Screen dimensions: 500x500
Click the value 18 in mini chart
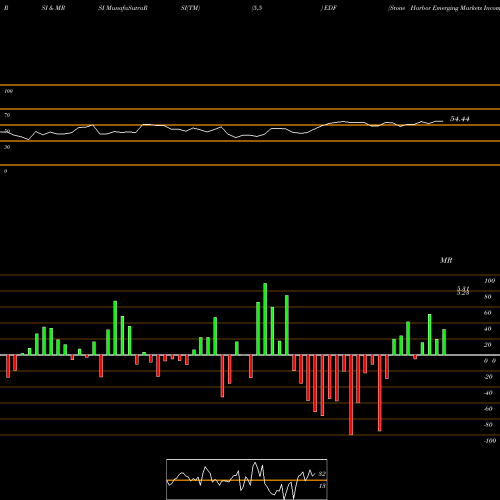322,486
